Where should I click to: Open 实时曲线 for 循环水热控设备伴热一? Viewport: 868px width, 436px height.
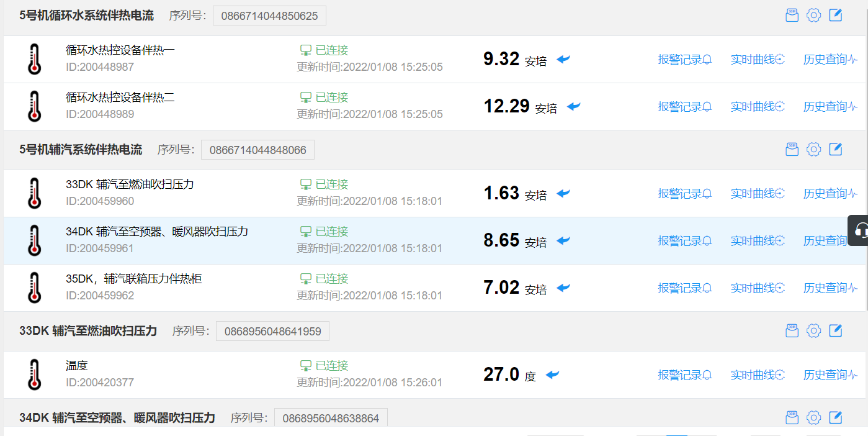click(x=758, y=60)
